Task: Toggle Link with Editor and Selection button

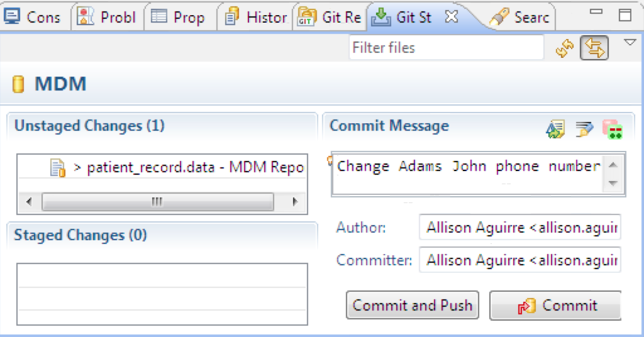Action: pos(594,48)
